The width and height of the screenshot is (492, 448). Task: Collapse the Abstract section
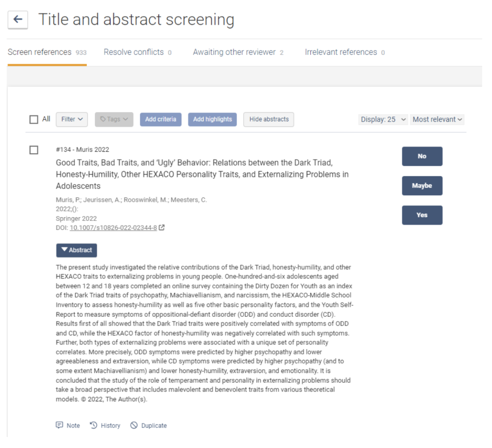click(77, 250)
